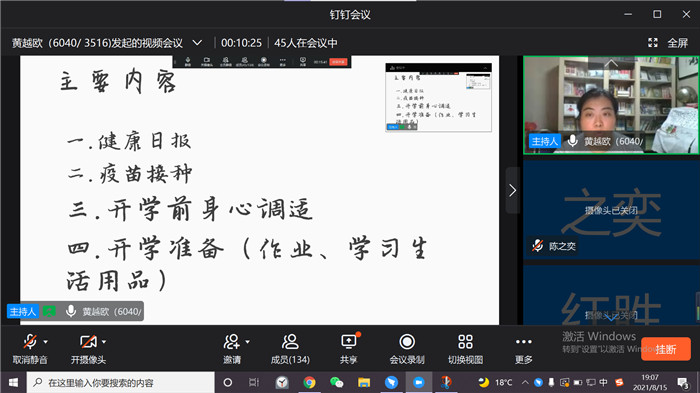
Task: Click the Sogou input tray icon
Action: 619,382
